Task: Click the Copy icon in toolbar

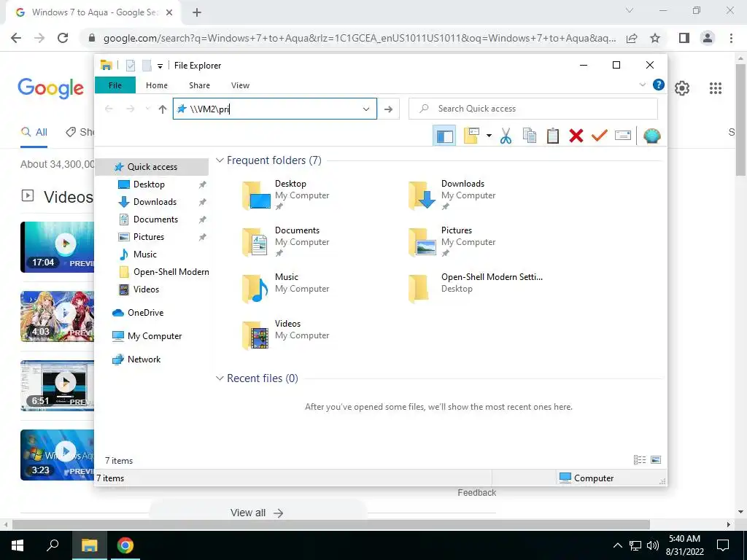Action: [x=530, y=136]
